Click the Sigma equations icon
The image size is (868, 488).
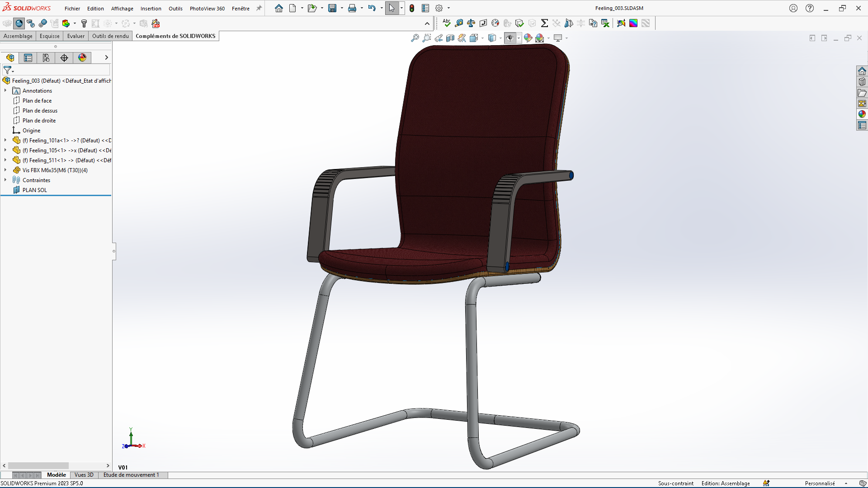(544, 23)
